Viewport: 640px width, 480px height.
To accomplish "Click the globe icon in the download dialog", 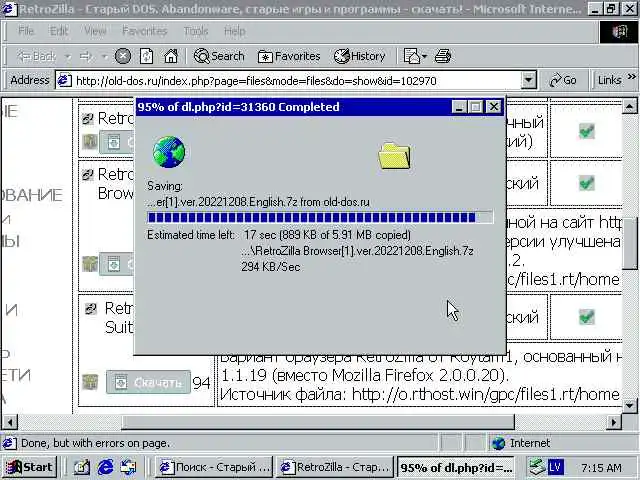I will pos(169,152).
